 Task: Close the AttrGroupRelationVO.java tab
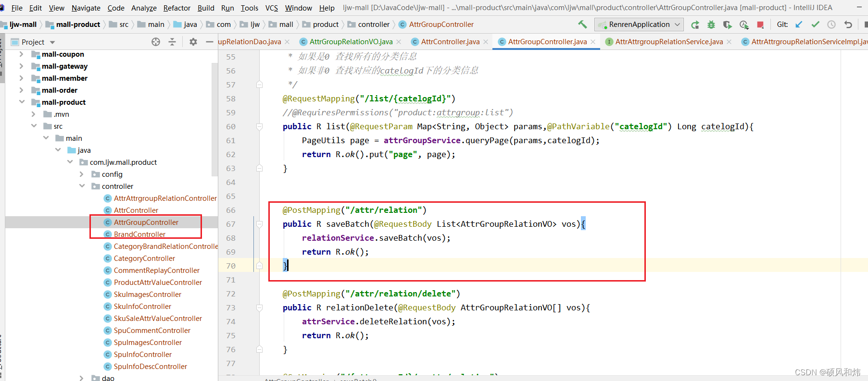coord(399,42)
